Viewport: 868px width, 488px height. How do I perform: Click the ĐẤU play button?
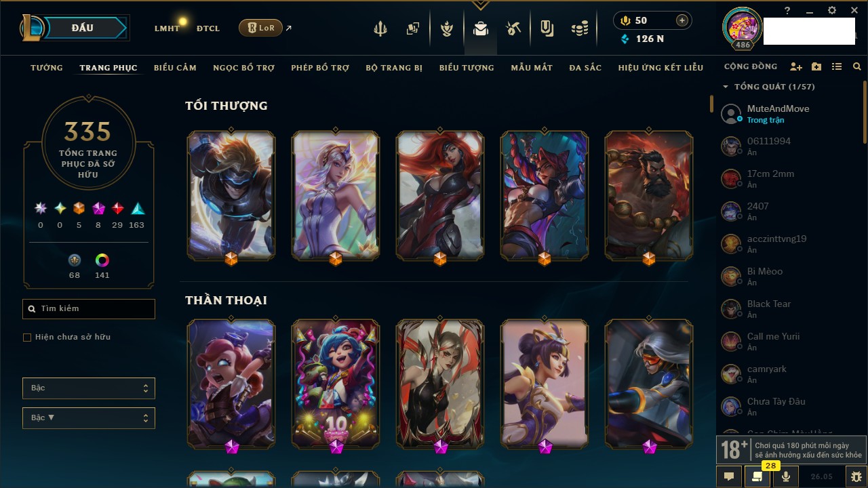(82, 28)
